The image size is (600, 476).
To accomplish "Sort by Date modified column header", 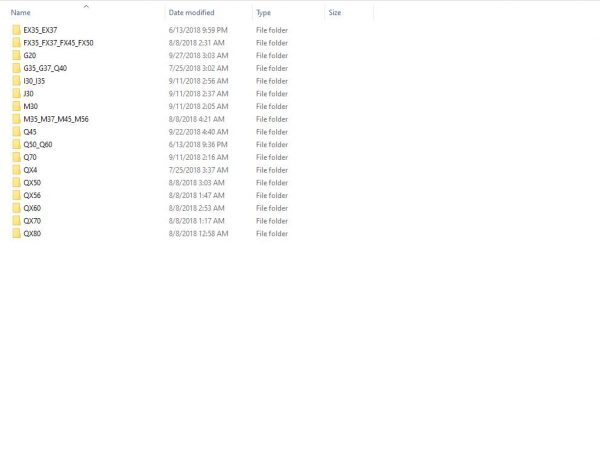I will click(x=191, y=13).
